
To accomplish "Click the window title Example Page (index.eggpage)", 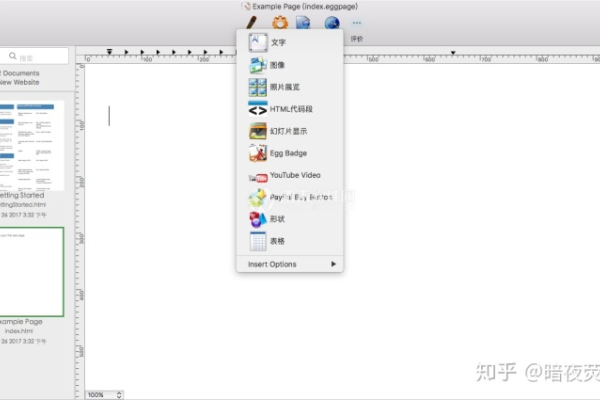I will 305,7.
